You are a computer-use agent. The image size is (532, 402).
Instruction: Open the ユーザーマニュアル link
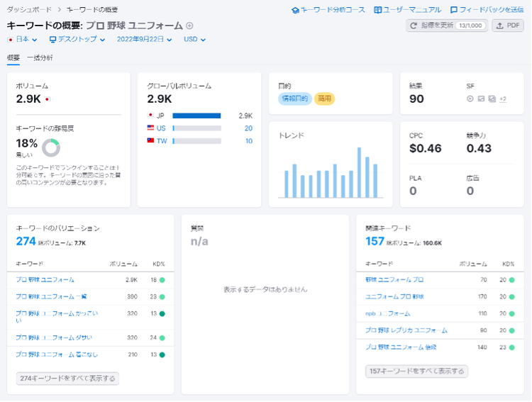[x=407, y=10]
